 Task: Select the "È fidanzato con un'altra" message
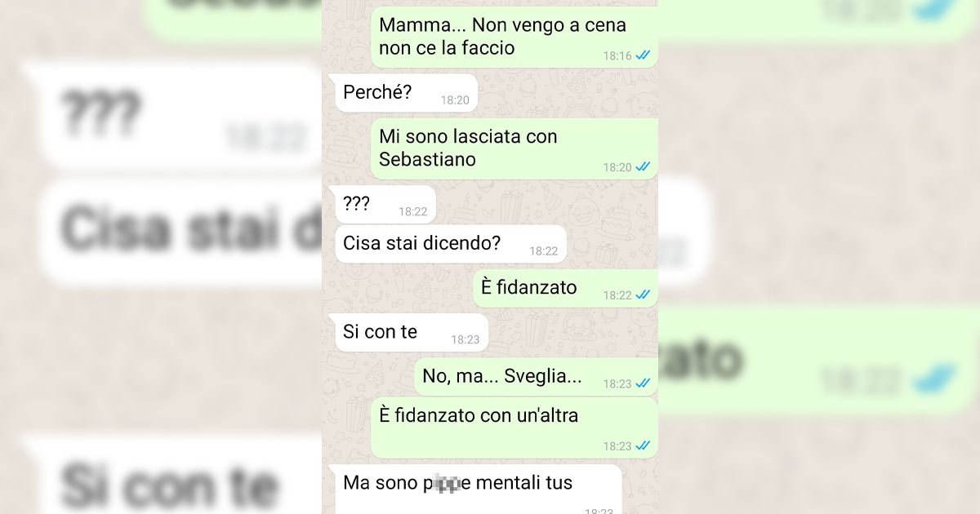tap(514, 428)
